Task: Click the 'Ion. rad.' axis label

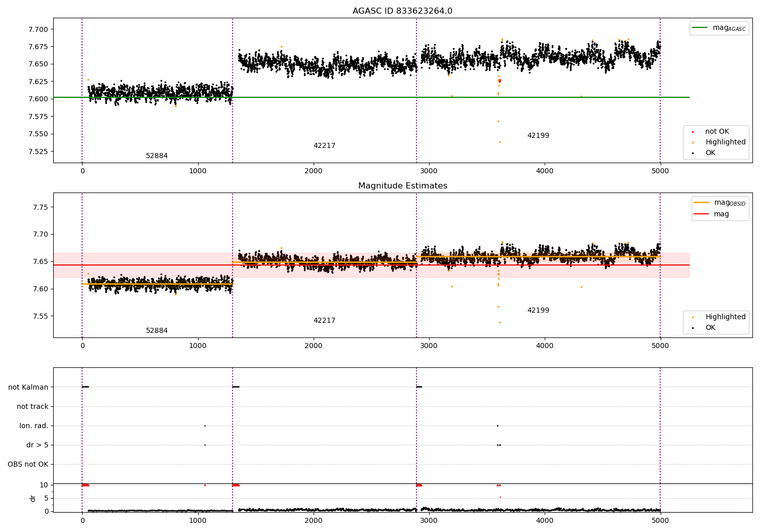Action: (x=34, y=426)
